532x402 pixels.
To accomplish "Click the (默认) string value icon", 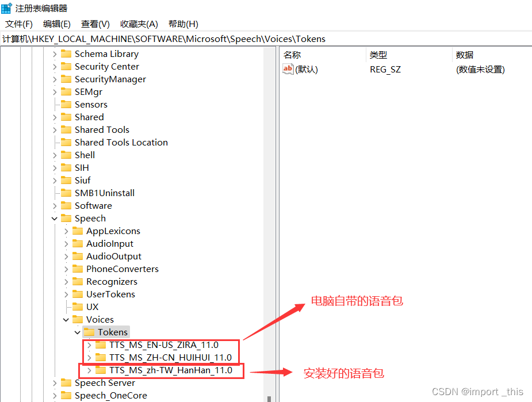I will (x=288, y=69).
